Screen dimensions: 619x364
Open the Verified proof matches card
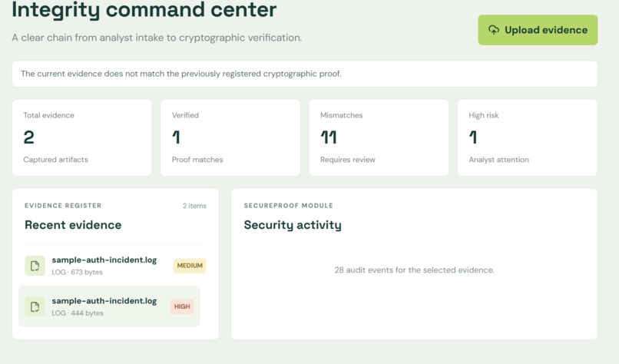230,137
